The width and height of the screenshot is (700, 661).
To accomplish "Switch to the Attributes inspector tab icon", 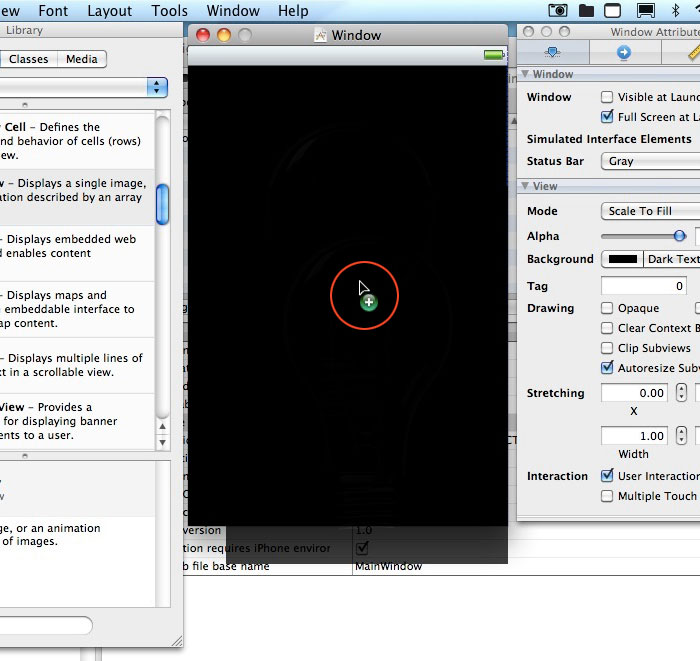I will click(x=553, y=53).
